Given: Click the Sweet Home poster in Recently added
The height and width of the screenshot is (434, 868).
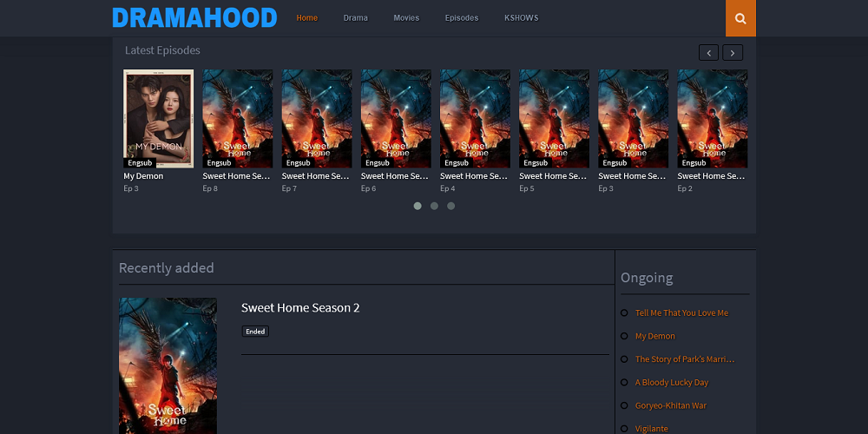Looking at the screenshot, I should pyautogui.click(x=168, y=366).
